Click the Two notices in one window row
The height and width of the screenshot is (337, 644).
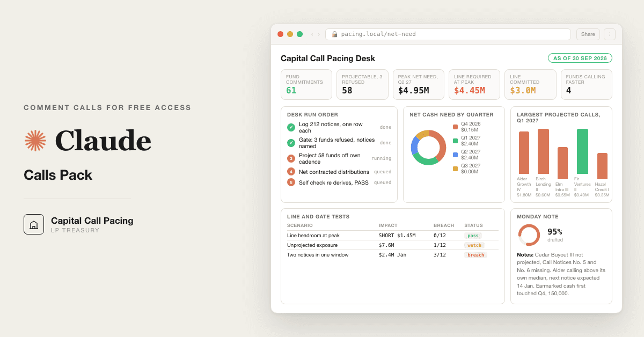(x=393, y=255)
